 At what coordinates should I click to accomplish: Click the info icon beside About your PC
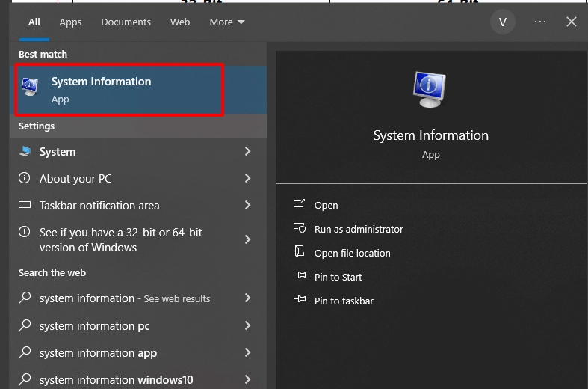coord(25,177)
